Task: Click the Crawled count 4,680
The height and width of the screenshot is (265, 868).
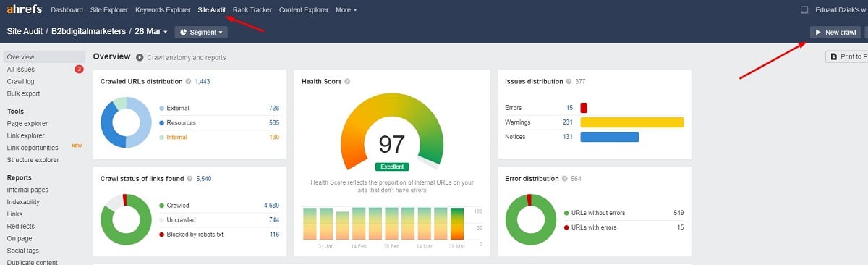Action: click(271, 205)
